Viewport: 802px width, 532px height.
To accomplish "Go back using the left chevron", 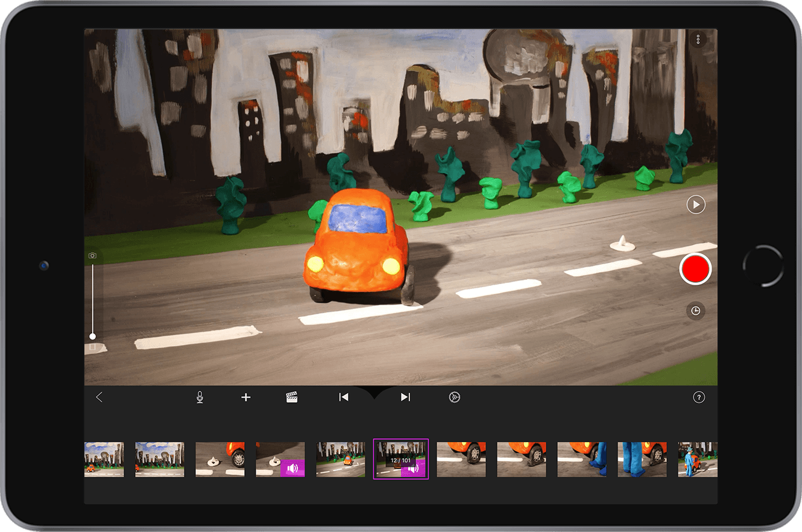I will tap(99, 397).
